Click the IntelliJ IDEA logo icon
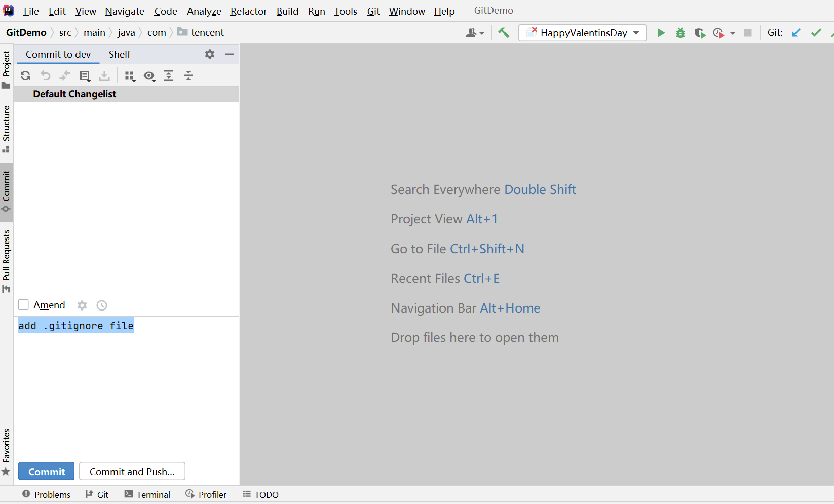 (9, 11)
